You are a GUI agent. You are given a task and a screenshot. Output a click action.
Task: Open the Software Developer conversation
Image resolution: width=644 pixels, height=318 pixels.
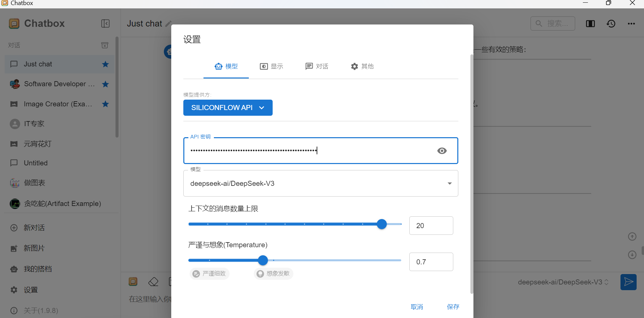tap(60, 84)
